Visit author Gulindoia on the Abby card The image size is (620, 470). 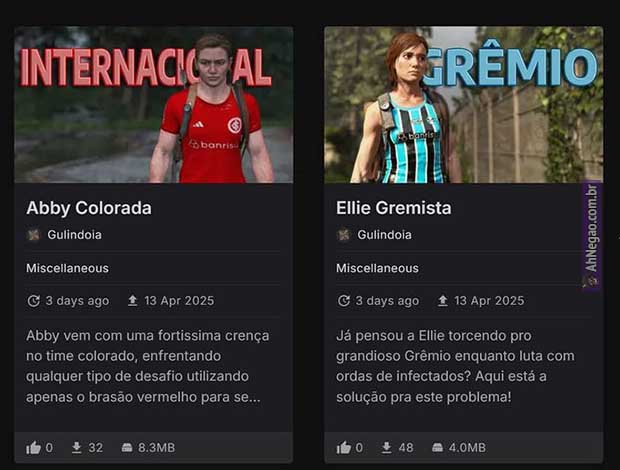click(x=74, y=235)
